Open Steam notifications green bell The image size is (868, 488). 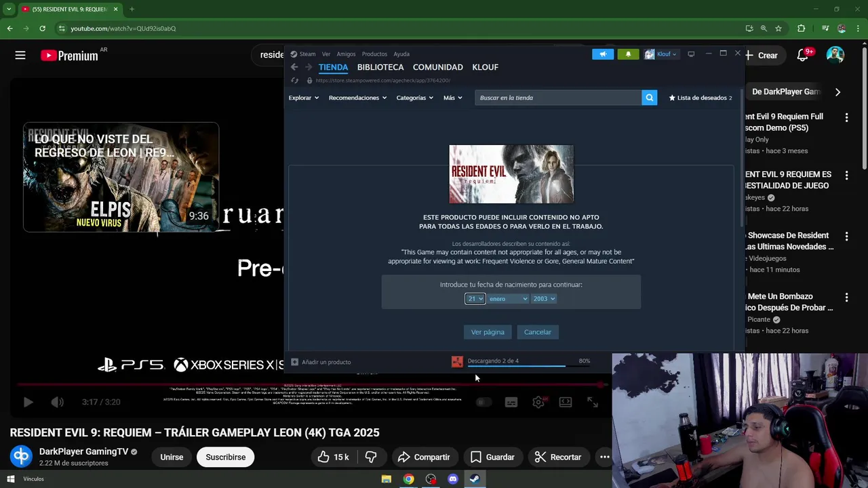tap(628, 54)
